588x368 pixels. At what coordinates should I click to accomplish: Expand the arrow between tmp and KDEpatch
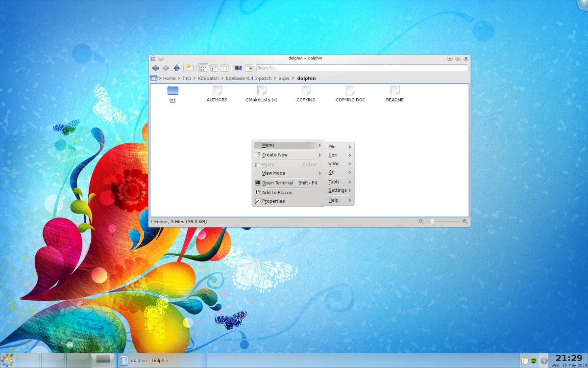click(195, 78)
